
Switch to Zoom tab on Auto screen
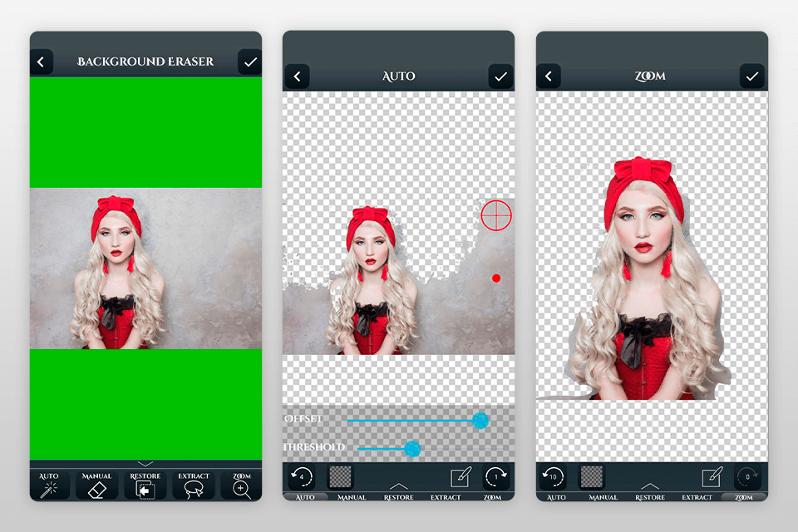[492, 497]
